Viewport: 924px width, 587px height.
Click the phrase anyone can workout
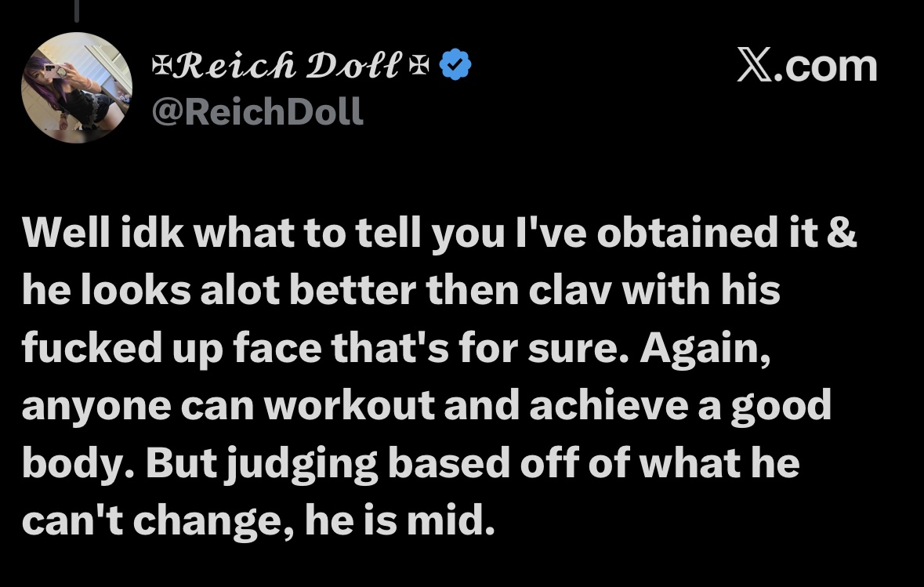[229, 405]
